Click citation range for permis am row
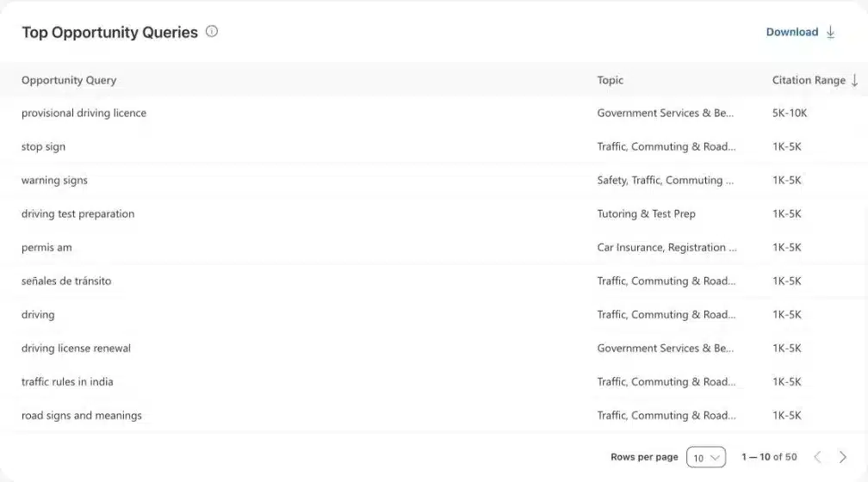The height and width of the screenshot is (482, 868). (787, 247)
